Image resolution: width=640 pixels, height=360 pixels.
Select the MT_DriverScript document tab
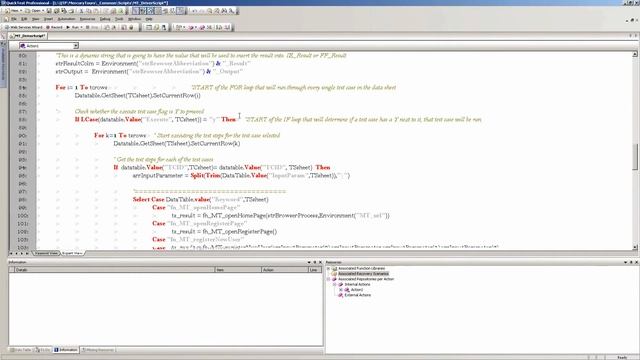pos(28,36)
